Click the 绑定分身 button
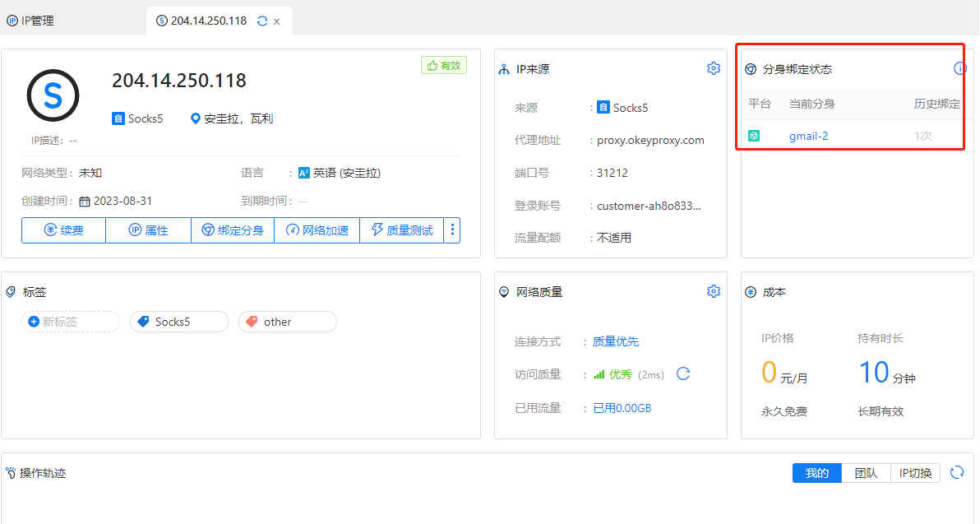 coord(233,230)
